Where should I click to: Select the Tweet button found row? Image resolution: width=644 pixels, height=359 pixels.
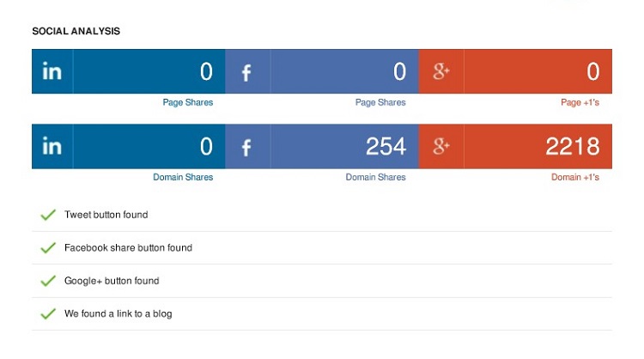(322, 215)
